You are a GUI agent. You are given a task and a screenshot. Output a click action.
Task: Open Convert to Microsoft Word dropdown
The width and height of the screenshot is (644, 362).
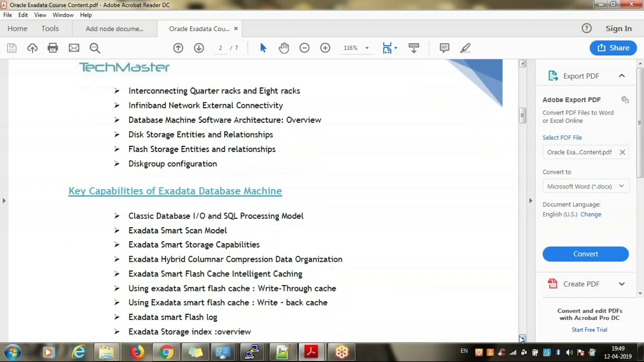click(586, 187)
